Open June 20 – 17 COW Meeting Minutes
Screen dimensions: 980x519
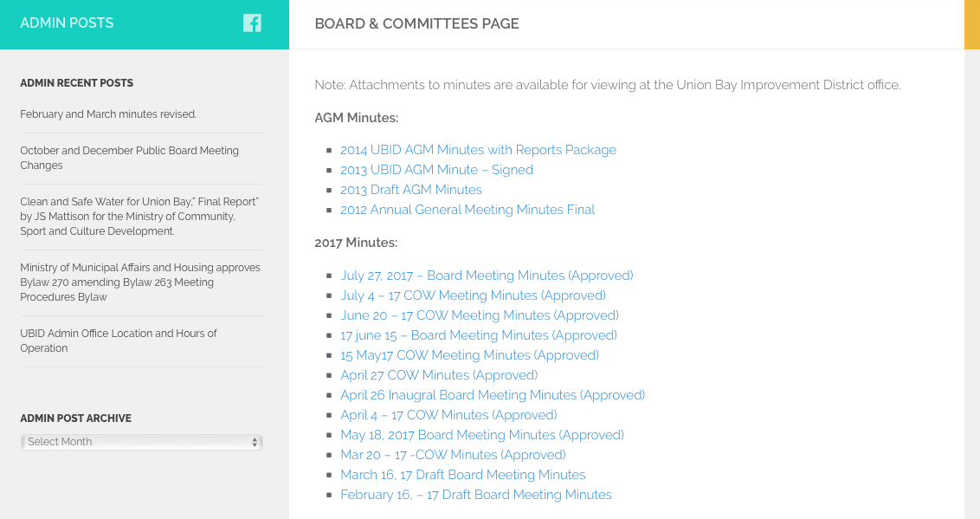pyautogui.click(x=479, y=315)
